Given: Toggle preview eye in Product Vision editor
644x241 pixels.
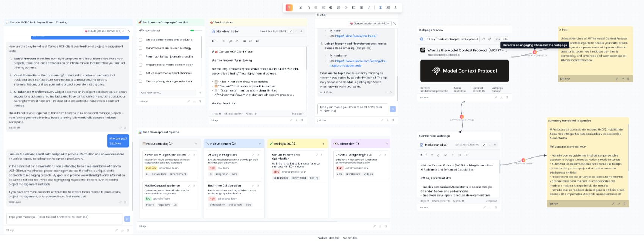Looking at the screenshot, I should click(x=301, y=31).
